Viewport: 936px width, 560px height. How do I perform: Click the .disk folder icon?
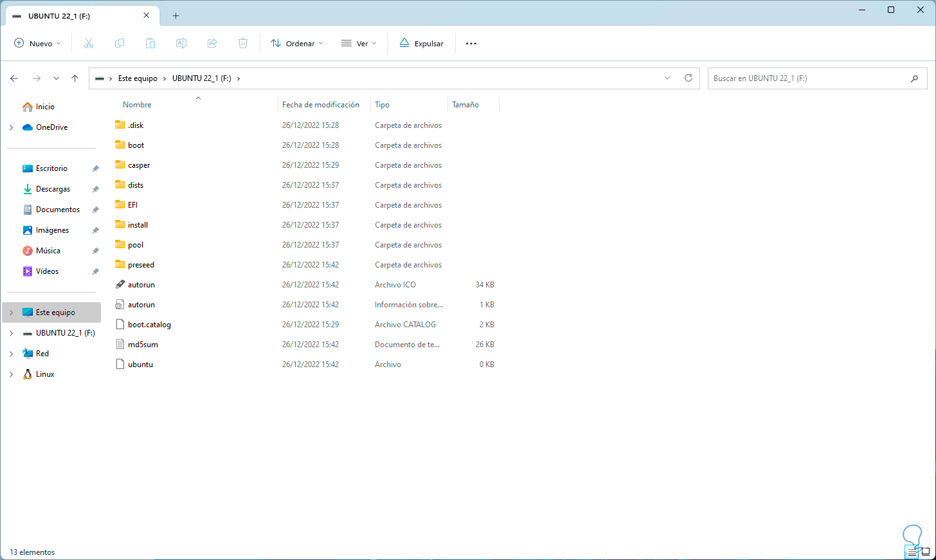[x=120, y=125]
